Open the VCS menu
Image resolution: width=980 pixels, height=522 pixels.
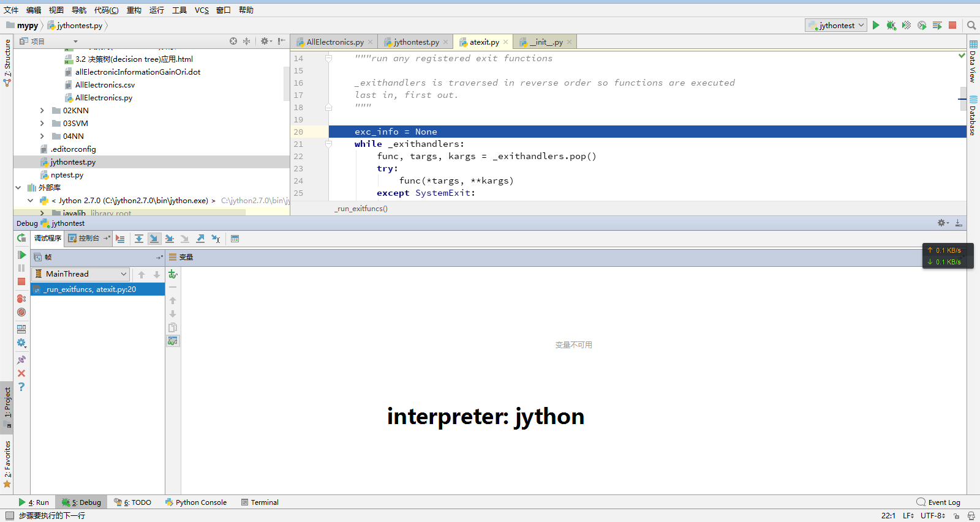pyautogui.click(x=202, y=10)
